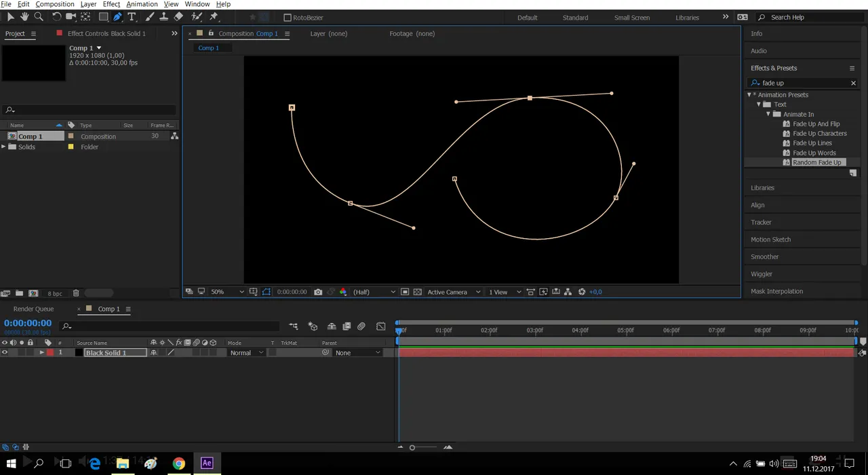The image size is (868, 475).
Task: Open the Normal blending mode dropdown
Action: point(246,353)
